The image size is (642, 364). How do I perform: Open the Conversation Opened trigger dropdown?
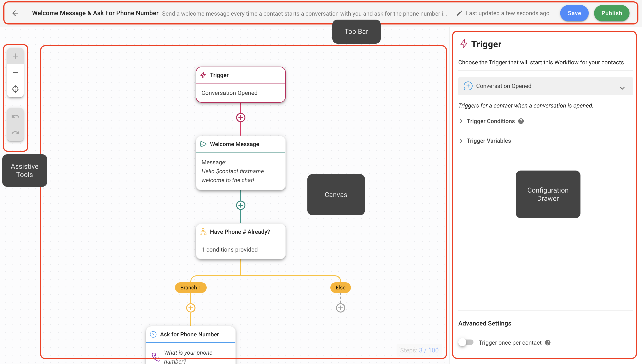click(x=622, y=88)
